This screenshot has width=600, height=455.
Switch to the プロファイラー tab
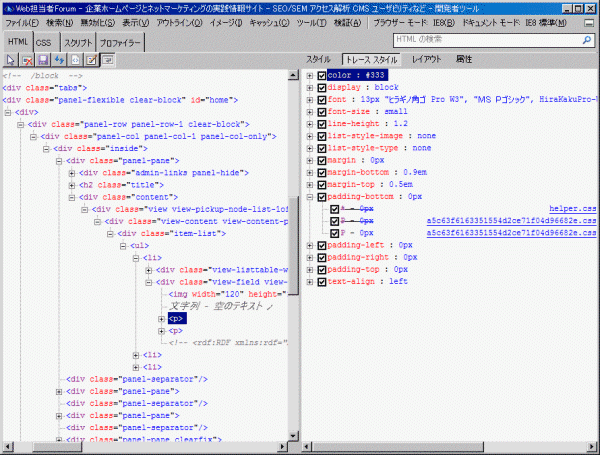[x=120, y=43]
